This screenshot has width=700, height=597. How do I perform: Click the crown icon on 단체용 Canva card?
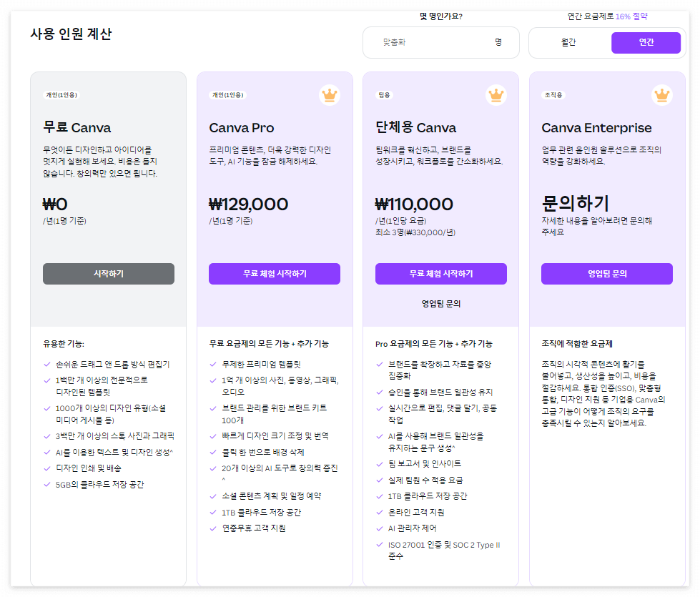click(495, 94)
